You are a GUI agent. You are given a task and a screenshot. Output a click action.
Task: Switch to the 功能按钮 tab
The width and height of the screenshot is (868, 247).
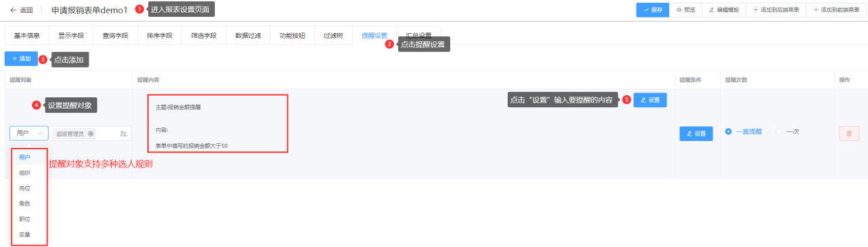point(292,35)
